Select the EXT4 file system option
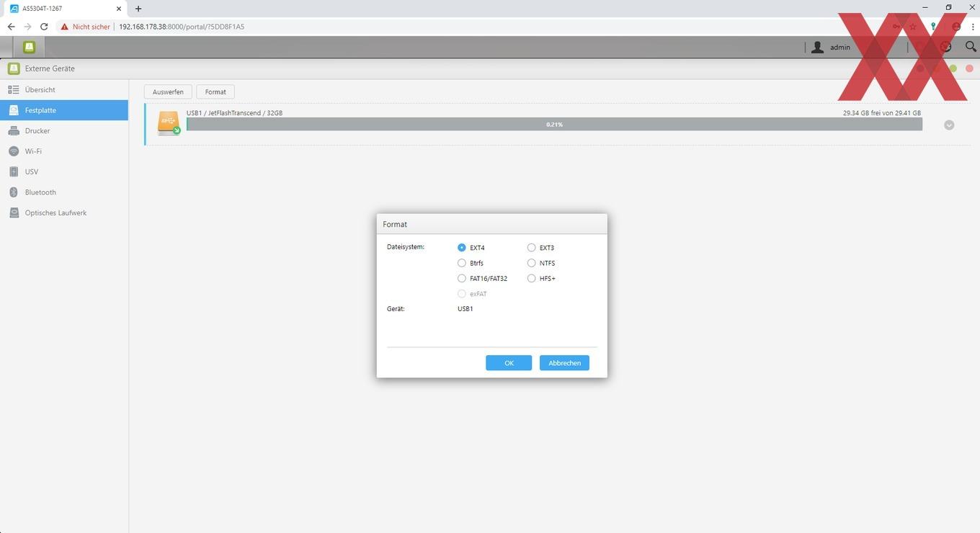The width and height of the screenshot is (980, 533). tap(462, 248)
